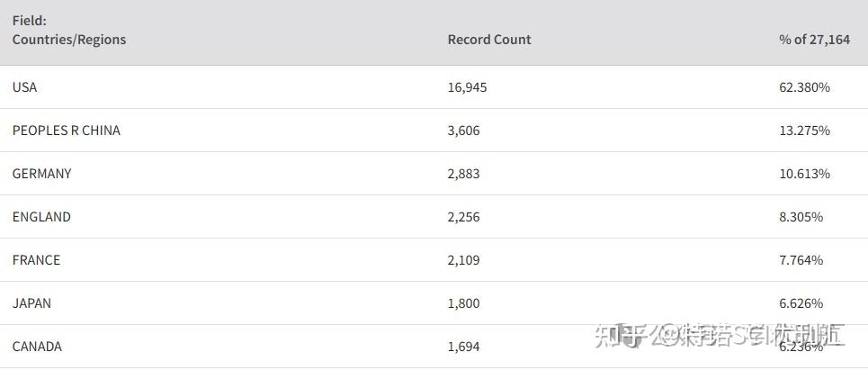Click Japan's 1,800 record count
The image size is (868, 370).
[463, 303]
